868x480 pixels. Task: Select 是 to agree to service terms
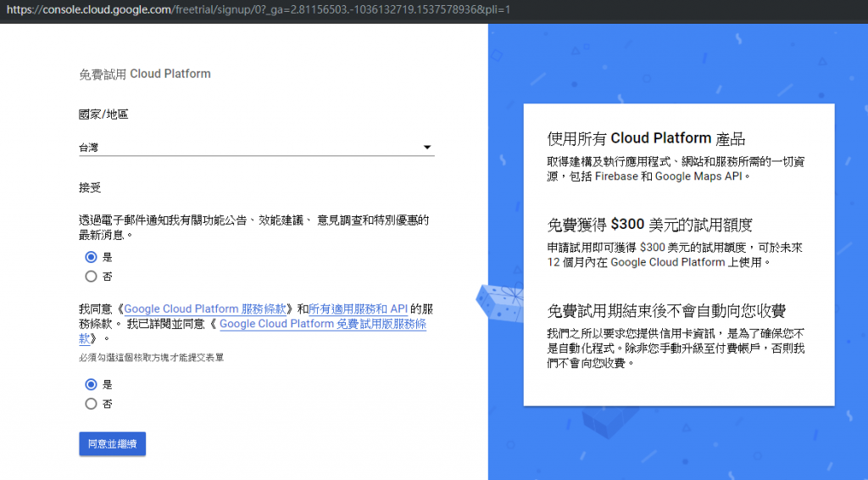(x=91, y=384)
